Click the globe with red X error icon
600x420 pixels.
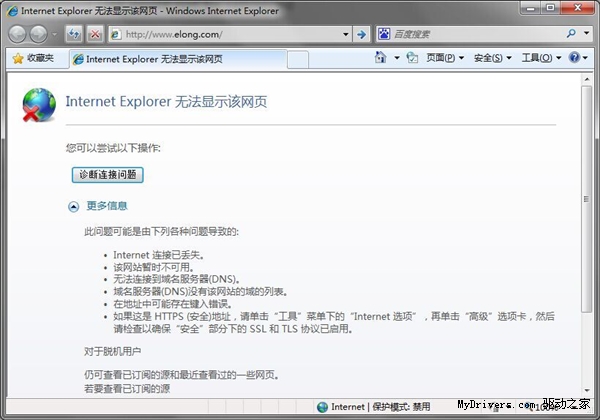pos(39,105)
